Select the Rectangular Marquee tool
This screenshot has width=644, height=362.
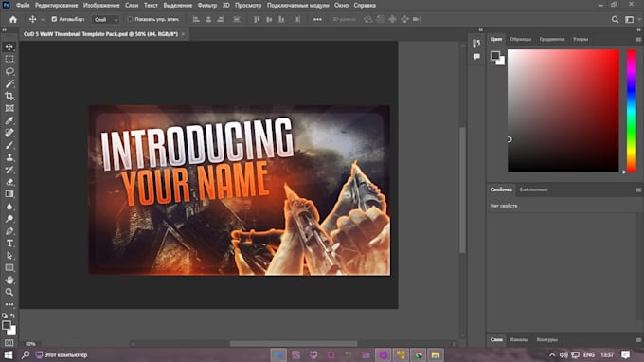[9, 59]
